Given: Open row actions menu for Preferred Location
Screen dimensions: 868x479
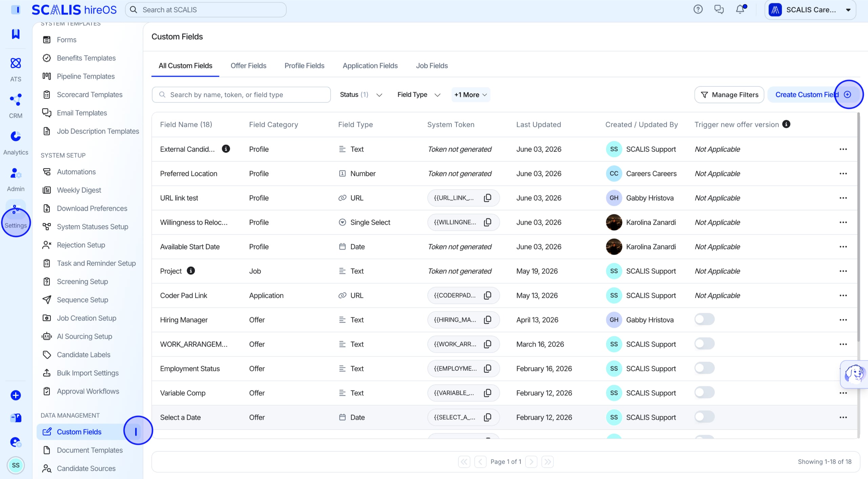Looking at the screenshot, I should tap(843, 173).
